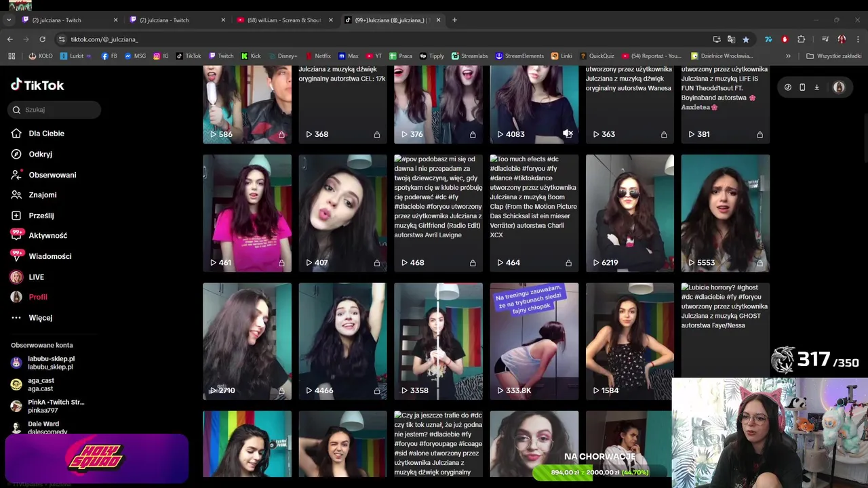Click the mobile phone app icon
Viewport: 868px width, 488px height.
802,87
